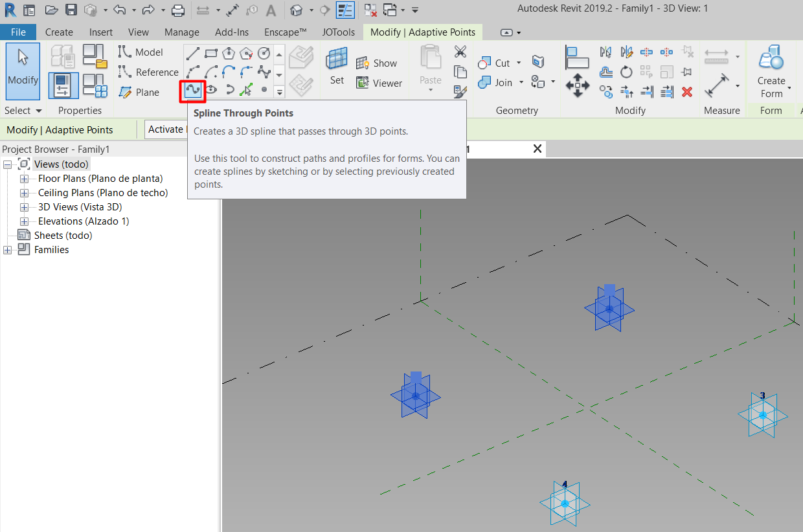
Task: Expand Elevations (Alzado 1) node
Action: (x=24, y=221)
